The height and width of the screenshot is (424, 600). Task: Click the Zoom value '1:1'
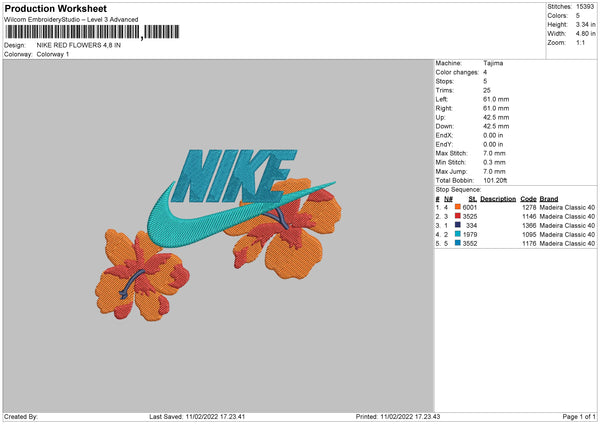tap(580, 42)
